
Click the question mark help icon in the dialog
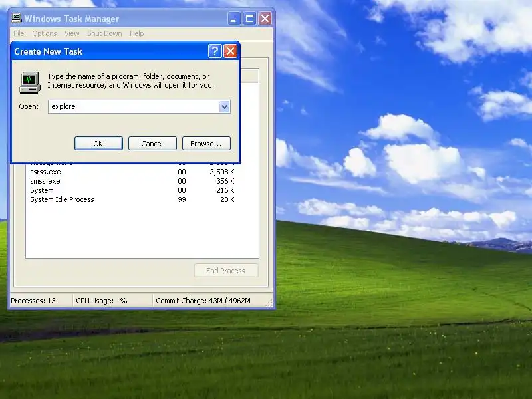pos(215,51)
